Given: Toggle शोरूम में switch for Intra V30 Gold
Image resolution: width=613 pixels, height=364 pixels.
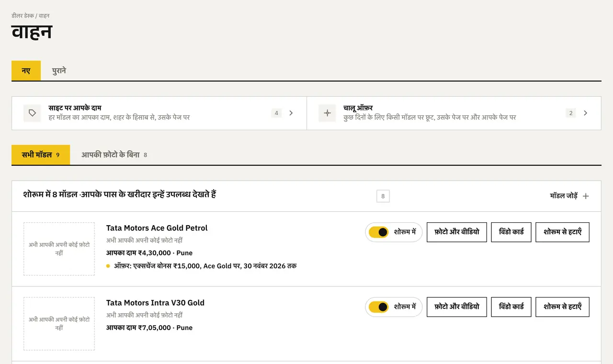Looking at the screenshot, I should pyautogui.click(x=379, y=307).
